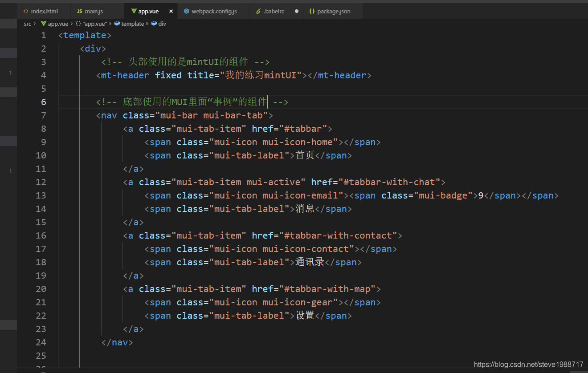Click the href value "#tabbar" on line 8
This screenshot has width=588, height=373.
(x=303, y=129)
